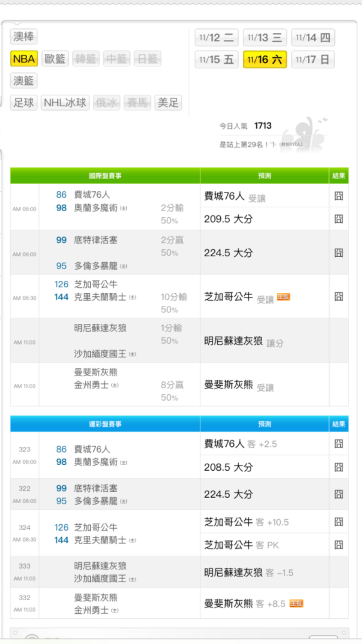Click 主推 badge beside 芝加哥公牛 受讓
This screenshot has width=362, height=644.
(x=283, y=296)
